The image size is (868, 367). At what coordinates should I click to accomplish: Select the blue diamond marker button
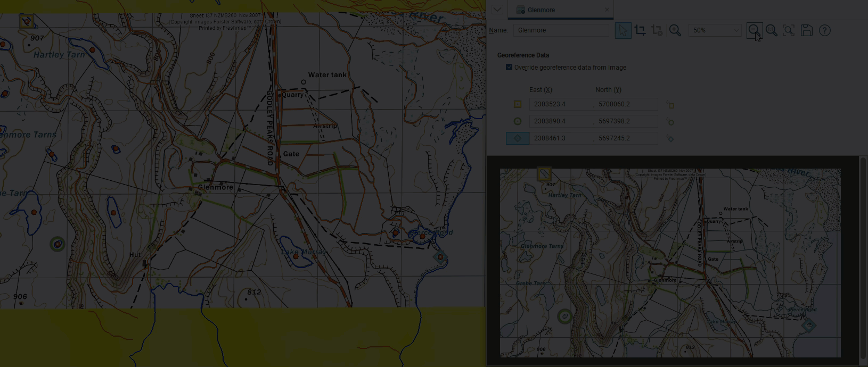tap(517, 138)
